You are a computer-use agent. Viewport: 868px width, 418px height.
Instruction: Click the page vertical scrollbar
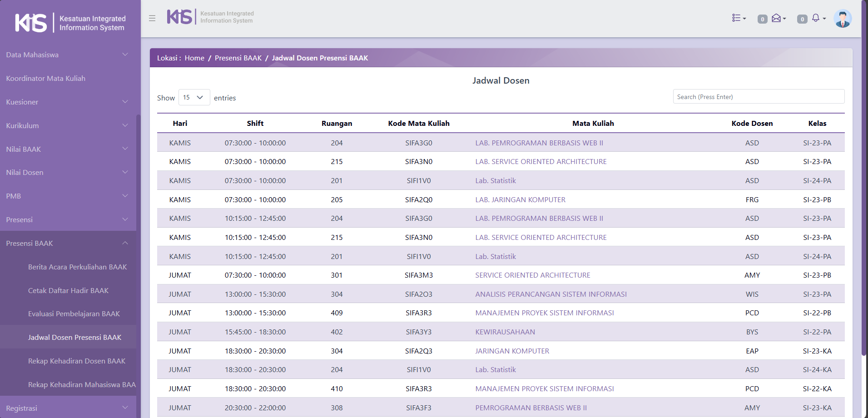click(864, 182)
